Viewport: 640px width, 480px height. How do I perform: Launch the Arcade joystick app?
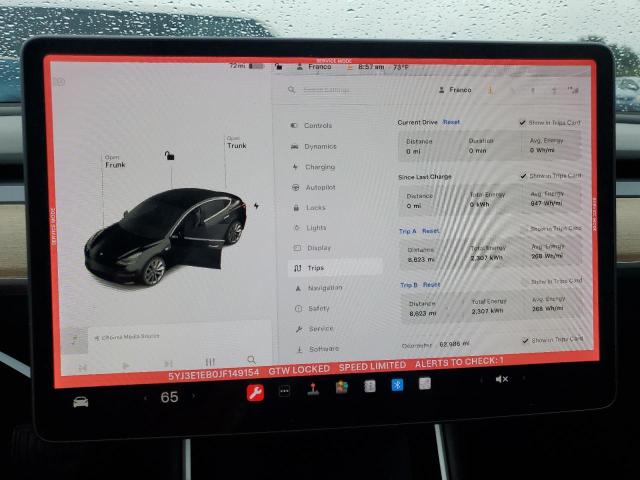click(313, 389)
